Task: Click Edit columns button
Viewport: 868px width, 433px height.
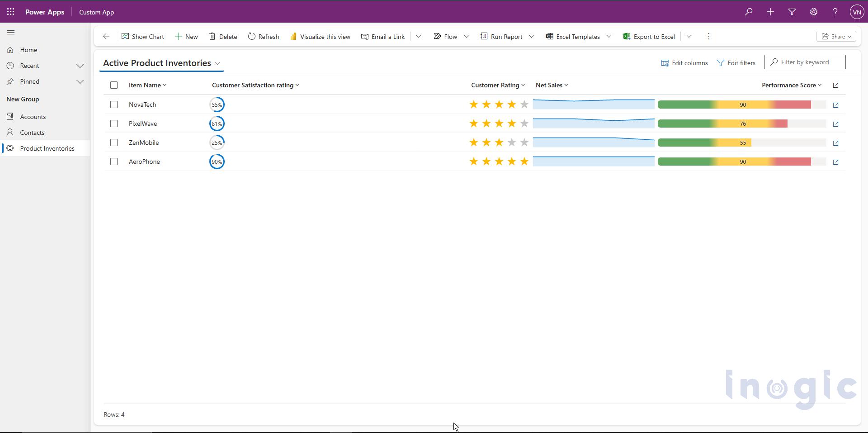Action: [x=684, y=63]
